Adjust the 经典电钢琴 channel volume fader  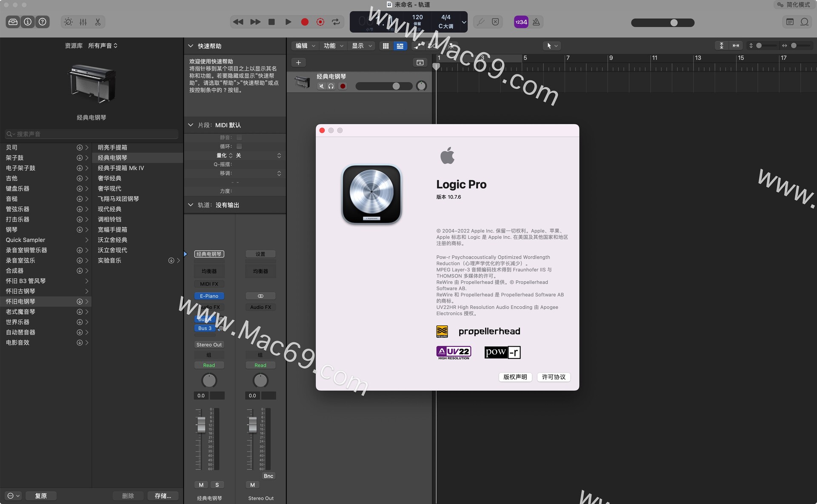[x=201, y=424]
